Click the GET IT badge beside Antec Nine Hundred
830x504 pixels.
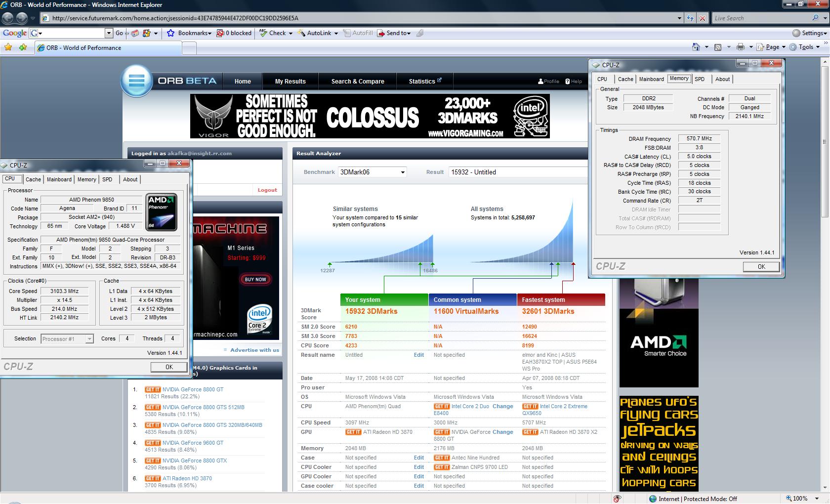442,458
